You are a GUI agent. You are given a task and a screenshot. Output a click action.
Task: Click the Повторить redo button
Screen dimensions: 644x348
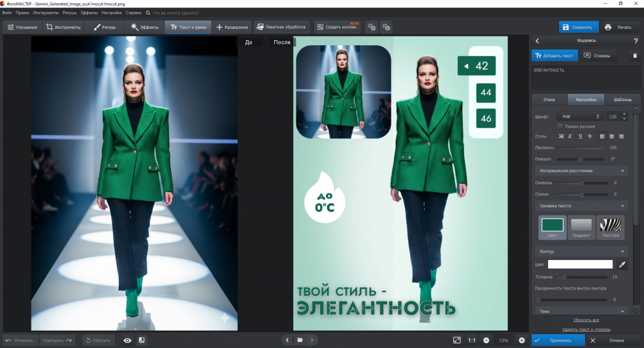tap(57, 340)
